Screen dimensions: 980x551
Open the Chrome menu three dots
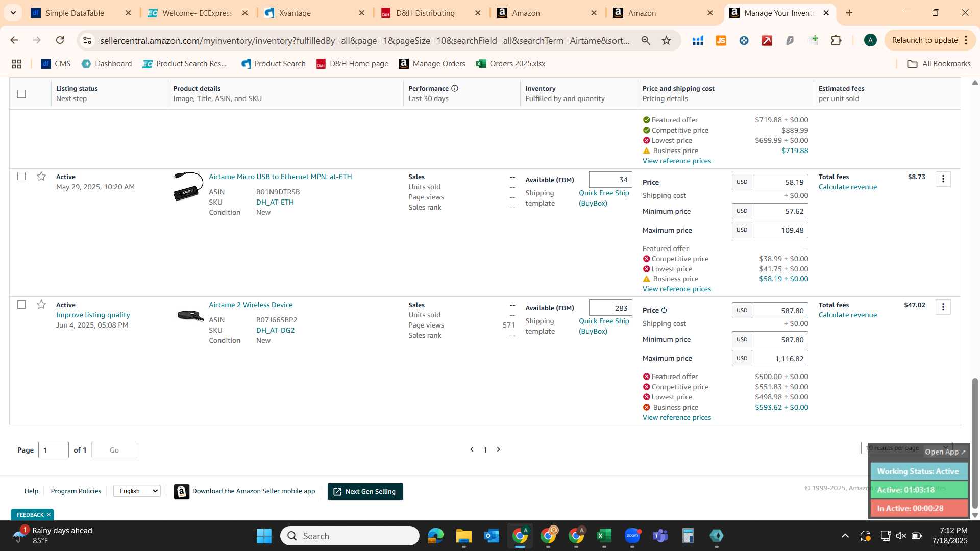tap(966, 40)
